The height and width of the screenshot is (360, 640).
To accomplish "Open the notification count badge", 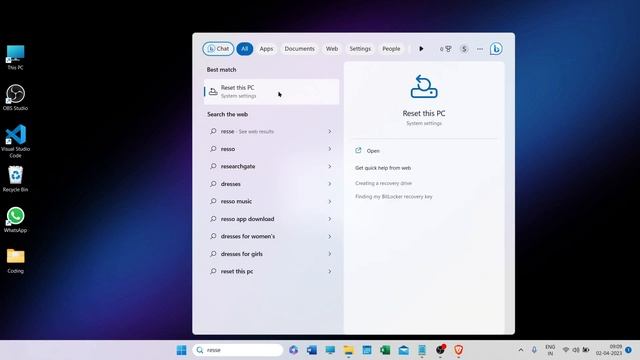I will [628, 350].
